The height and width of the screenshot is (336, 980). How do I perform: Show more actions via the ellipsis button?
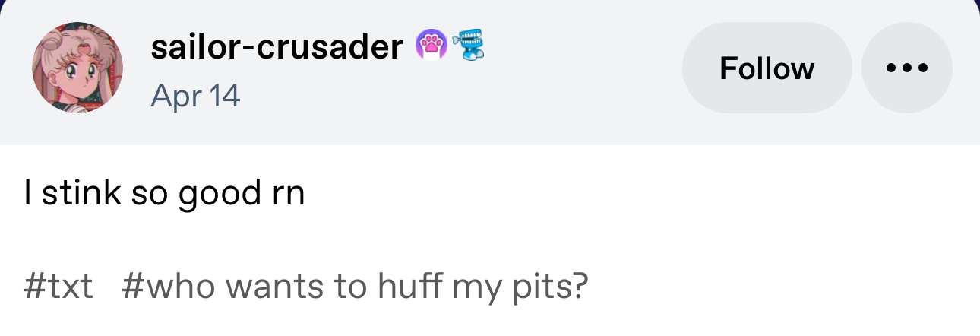coord(906,68)
